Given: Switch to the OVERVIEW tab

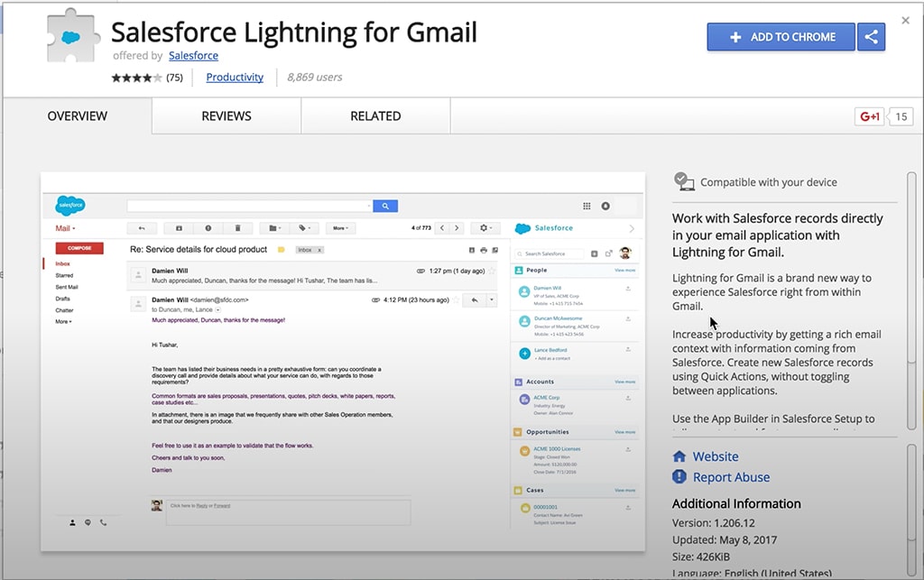Looking at the screenshot, I should pos(78,116).
